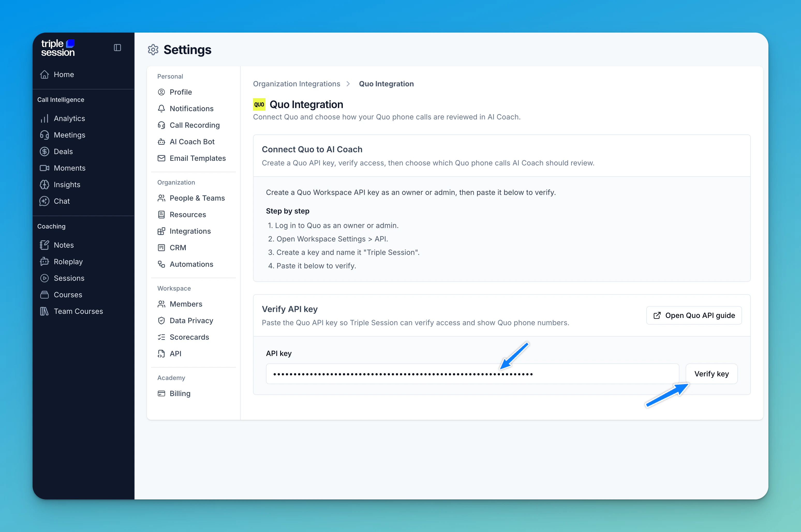Image resolution: width=801 pixels, height=532 pixels.
Task: Click Quo Integration breadcrumb
Action: click(x=386, y=84)
